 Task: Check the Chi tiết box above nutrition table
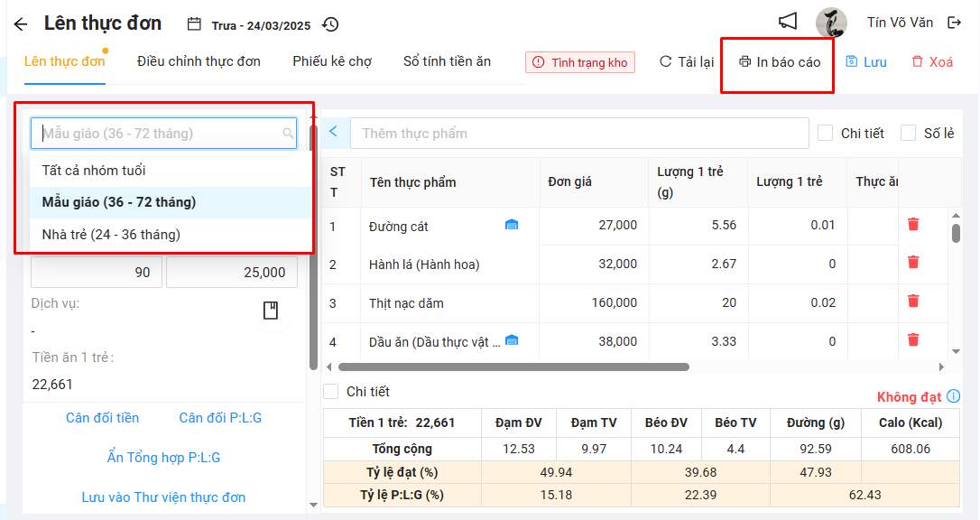tap(331, 392)
